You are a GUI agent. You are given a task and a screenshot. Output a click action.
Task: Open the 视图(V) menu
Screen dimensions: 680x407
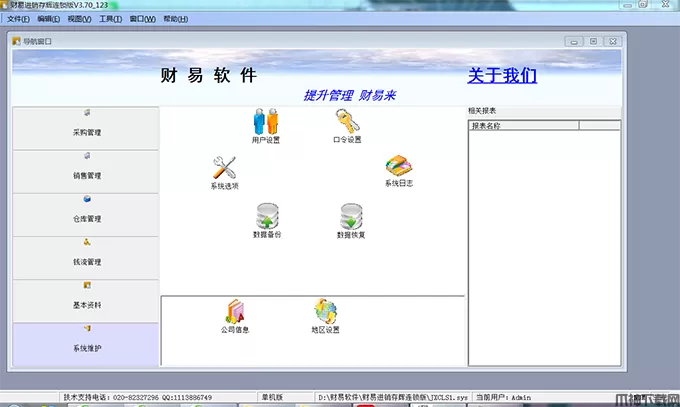click(x=79, y=19)
